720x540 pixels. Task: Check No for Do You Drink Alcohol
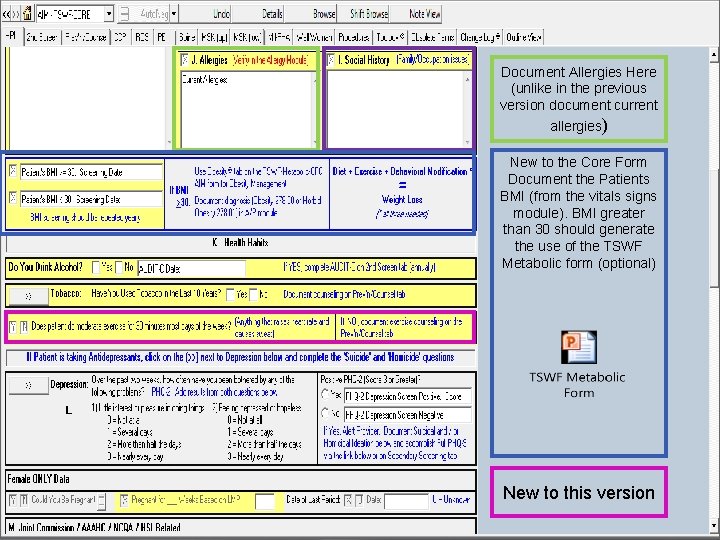pos(119,267)
